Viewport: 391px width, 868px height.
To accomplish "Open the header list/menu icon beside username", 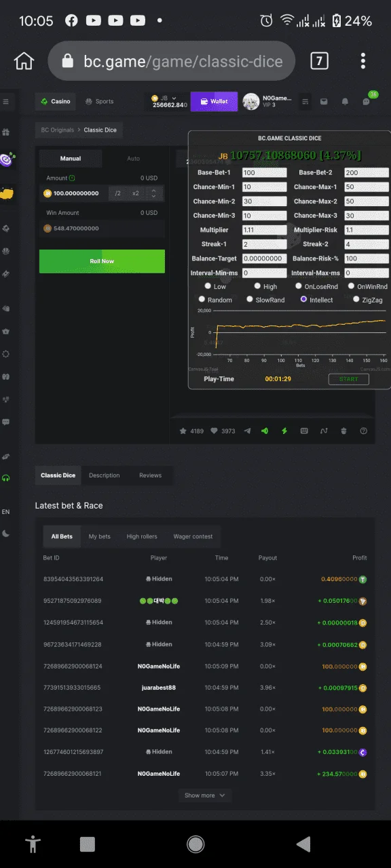I will 305,102.
